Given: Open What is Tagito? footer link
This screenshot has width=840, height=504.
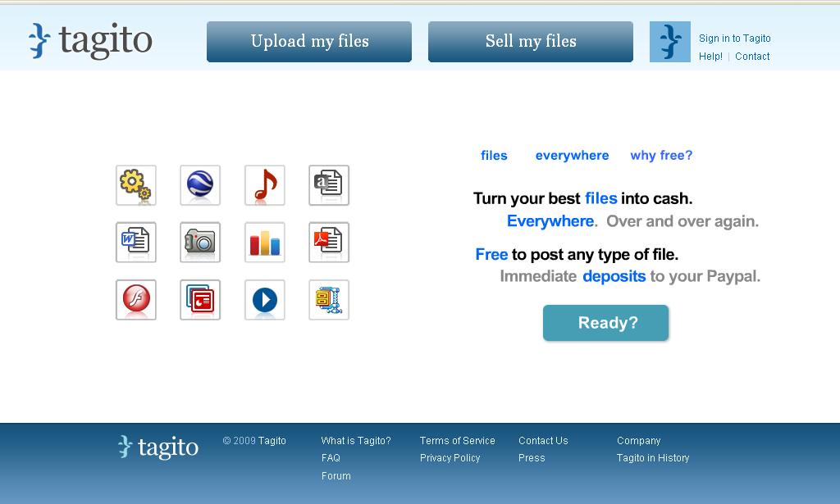Looking at the screenshot, I should (356, 440).
